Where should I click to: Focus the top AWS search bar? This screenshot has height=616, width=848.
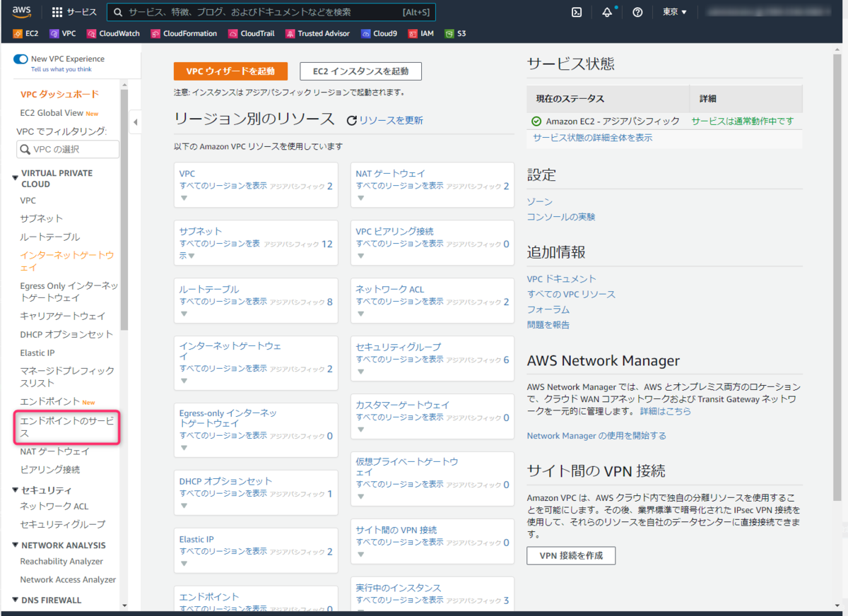coord(271,12)
